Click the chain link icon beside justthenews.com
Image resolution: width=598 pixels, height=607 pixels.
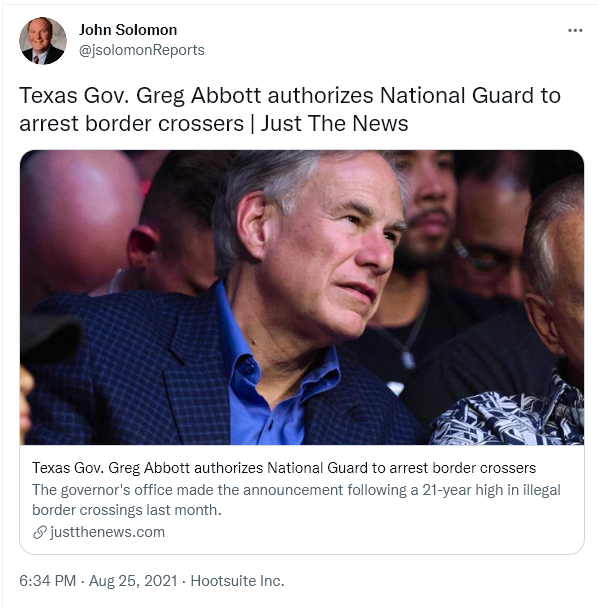click(x=39, y=532)
